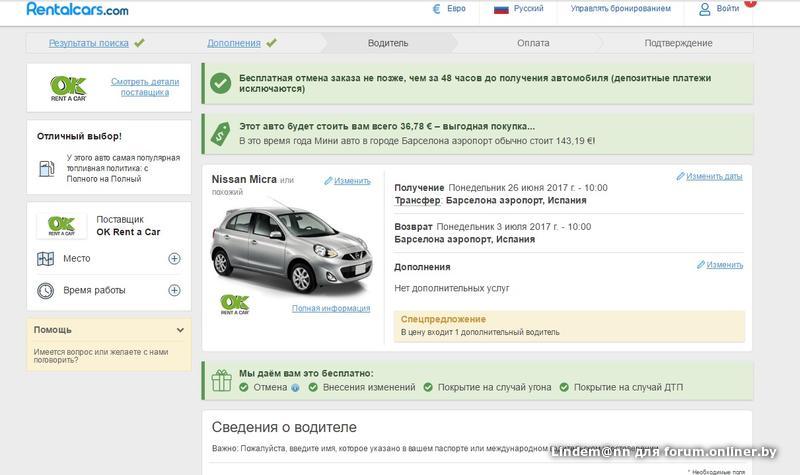Select the Оплата step tab
800x475 pixels.
point(533,43)
